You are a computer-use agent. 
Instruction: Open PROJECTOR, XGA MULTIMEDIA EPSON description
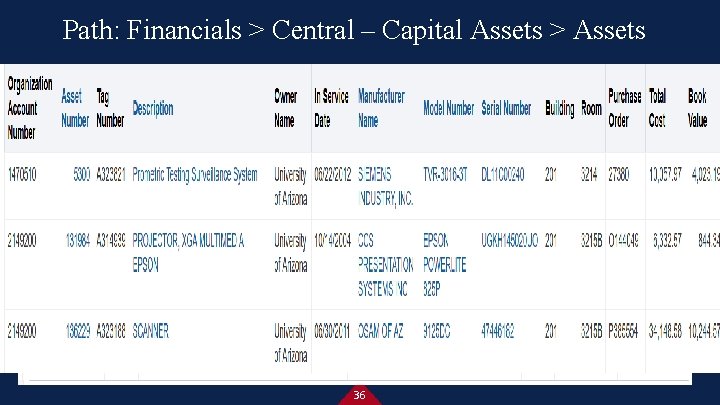[x=188, y=253]
